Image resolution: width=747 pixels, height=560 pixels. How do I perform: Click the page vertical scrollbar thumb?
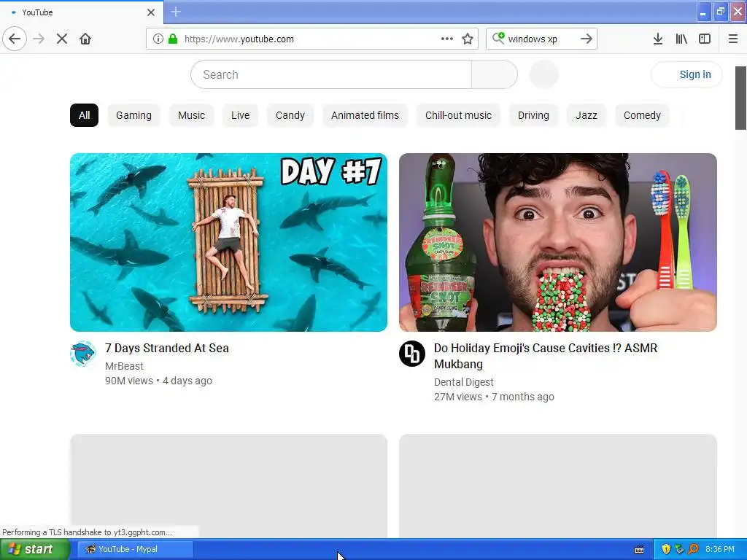coord(740,98)
